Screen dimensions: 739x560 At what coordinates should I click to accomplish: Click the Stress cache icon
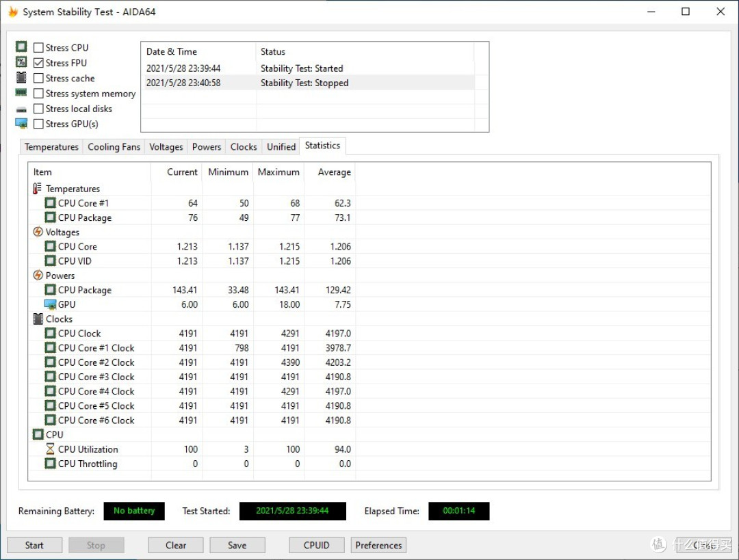21,77
